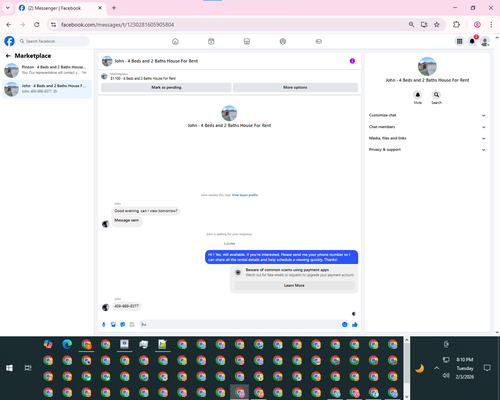This screenshot has width=500, height=400.
Task: Click the back arrow beside Marketplace
Action: point(8,56)
